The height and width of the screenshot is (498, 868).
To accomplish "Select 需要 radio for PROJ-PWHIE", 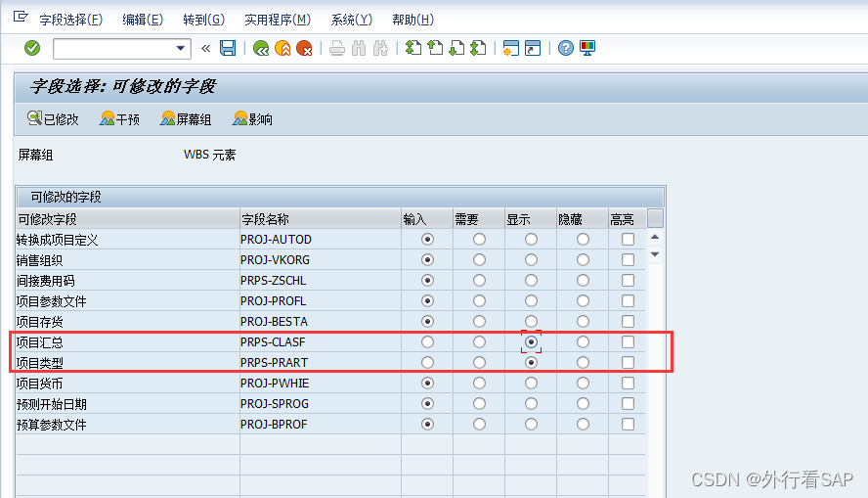I will pyautogui.click(x=479, y=383).
